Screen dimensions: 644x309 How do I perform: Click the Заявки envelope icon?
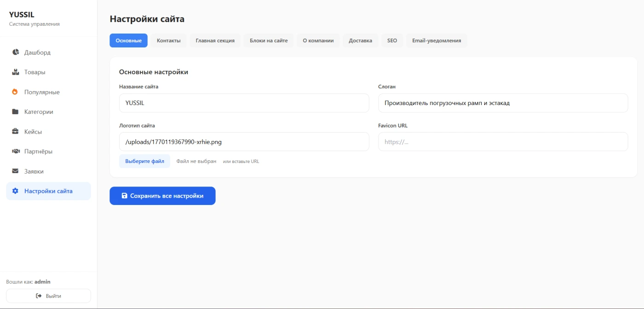pyautogui.click(x=15, y=171)
